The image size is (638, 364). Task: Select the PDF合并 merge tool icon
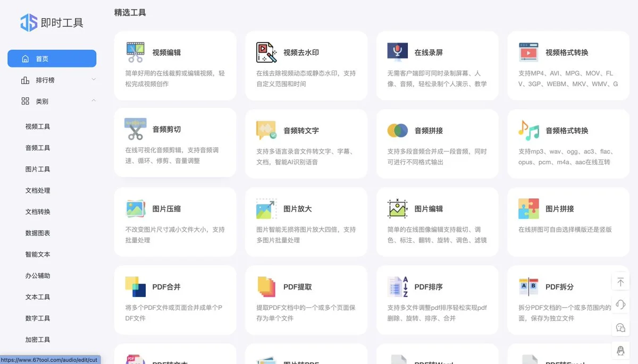tap(135, 286)
